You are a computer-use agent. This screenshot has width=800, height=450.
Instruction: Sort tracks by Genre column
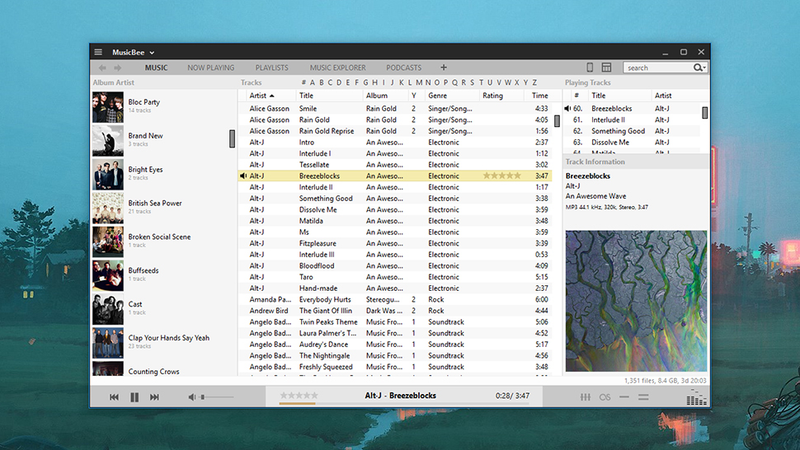[x=452, y=95]
